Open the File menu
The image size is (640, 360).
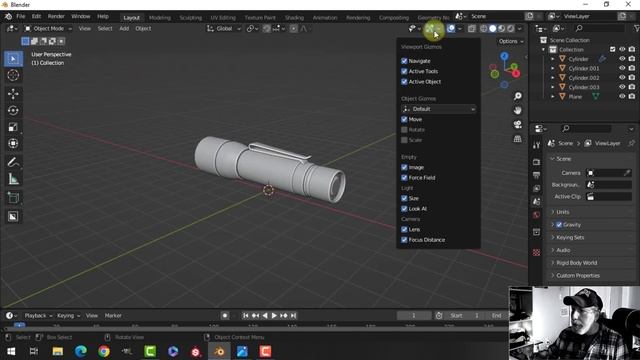[x=20, y=16]
